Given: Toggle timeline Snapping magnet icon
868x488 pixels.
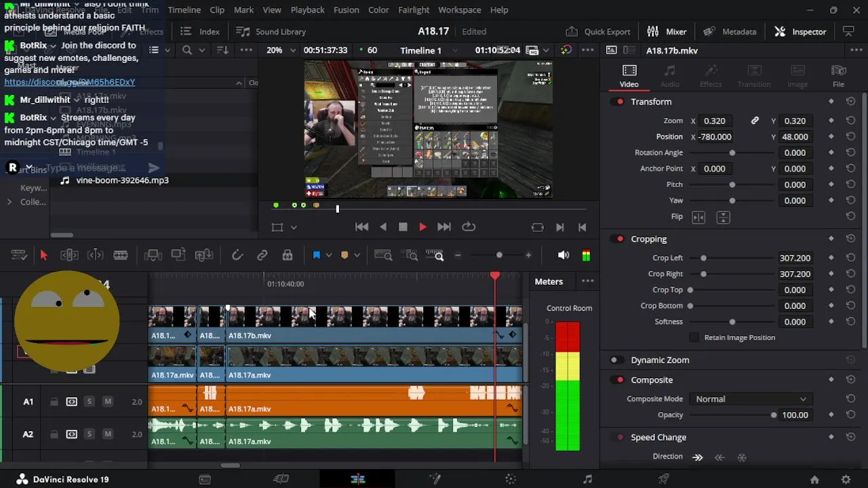Looking at the screenshot, I should click(x=237, y=256).
